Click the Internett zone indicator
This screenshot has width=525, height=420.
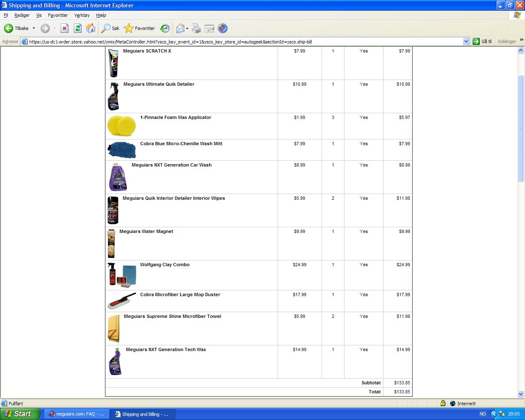(x=463, y=403)
